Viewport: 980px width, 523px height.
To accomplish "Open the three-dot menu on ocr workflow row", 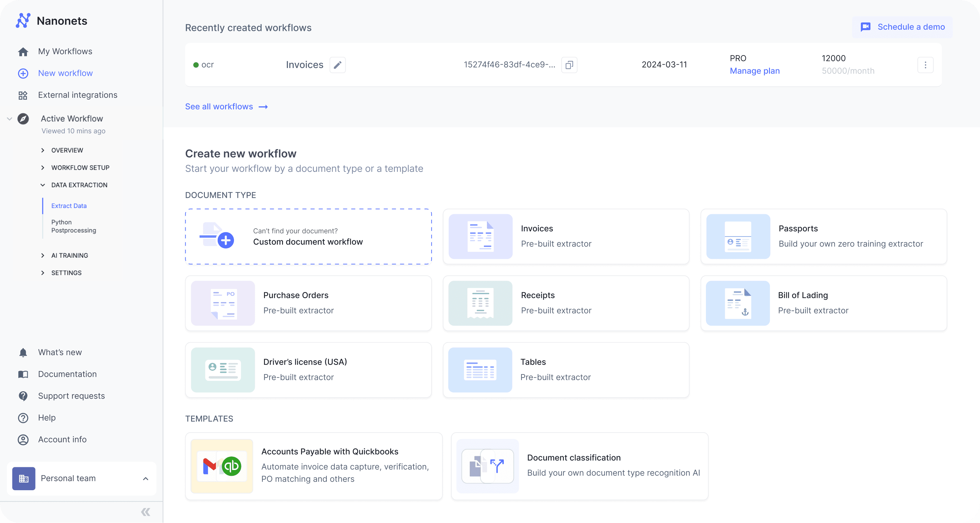I will click(x=925, y=65).
